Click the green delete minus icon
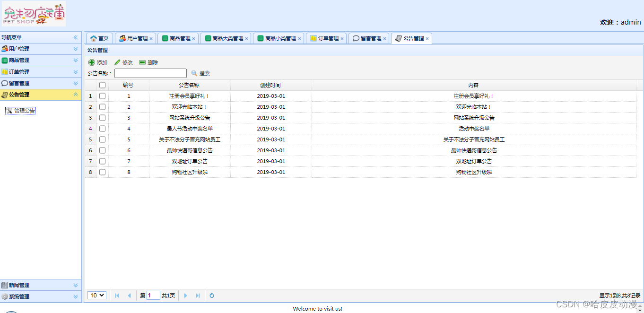Screen dimensions: 644x313 pos(142,62)
